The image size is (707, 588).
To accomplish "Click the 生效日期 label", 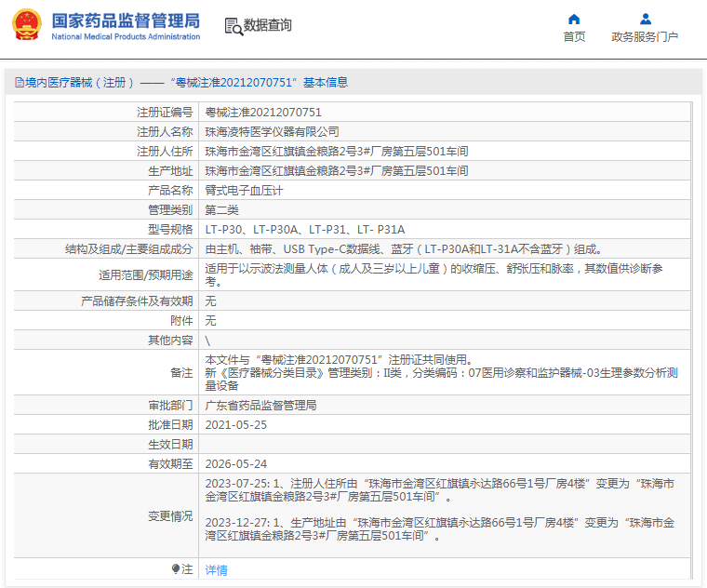I will click(170, 445).
